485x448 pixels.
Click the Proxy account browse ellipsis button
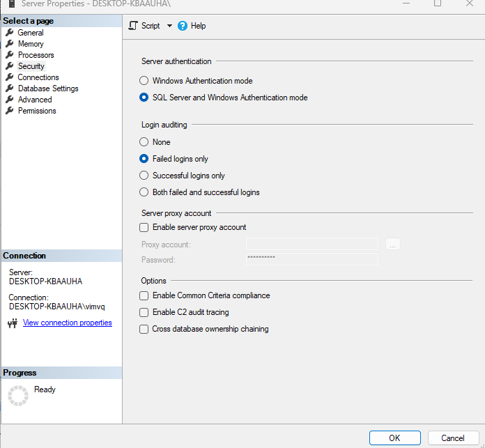point(393,245)
